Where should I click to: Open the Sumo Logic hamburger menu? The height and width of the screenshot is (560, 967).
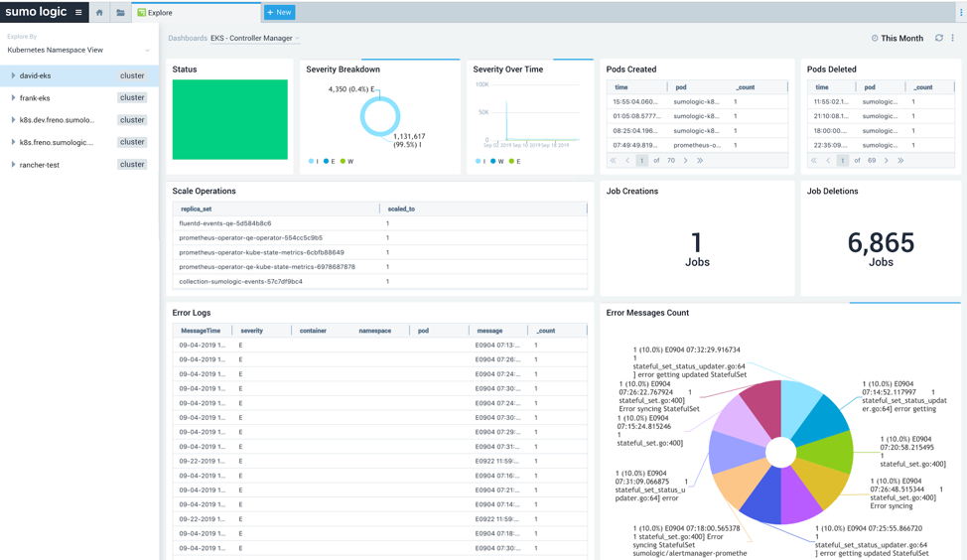tap(78, 12)
